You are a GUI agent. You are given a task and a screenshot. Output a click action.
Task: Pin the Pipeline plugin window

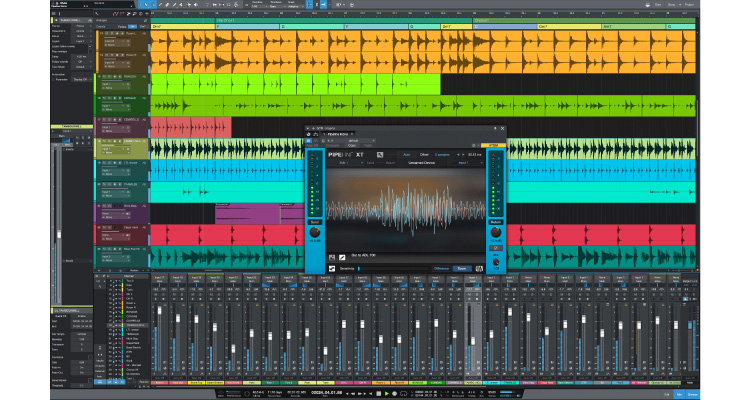[495, 128]
